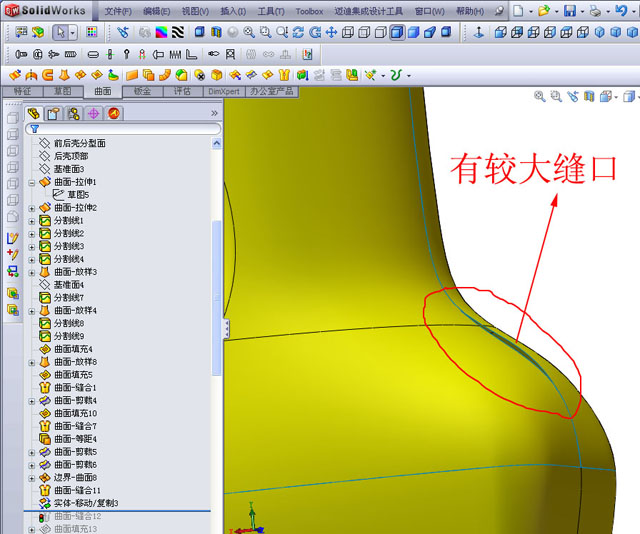Click the feature tree filter field

point(123,129)
